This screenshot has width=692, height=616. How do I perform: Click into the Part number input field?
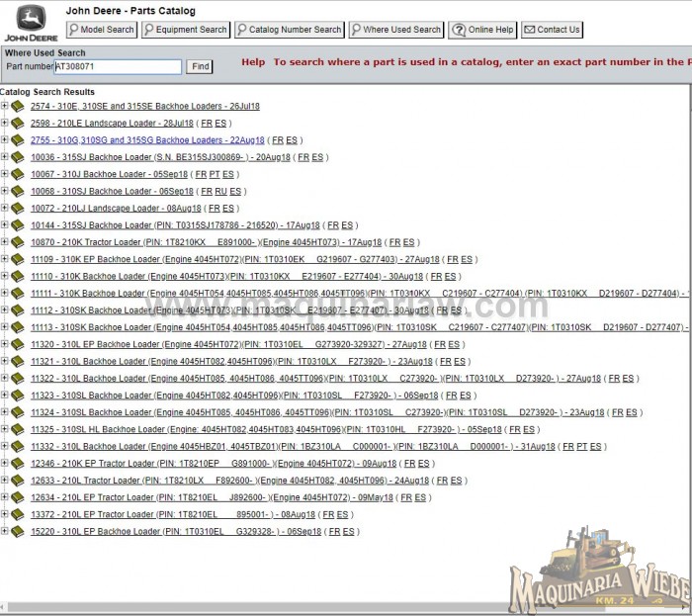click(x=118, y=66)
